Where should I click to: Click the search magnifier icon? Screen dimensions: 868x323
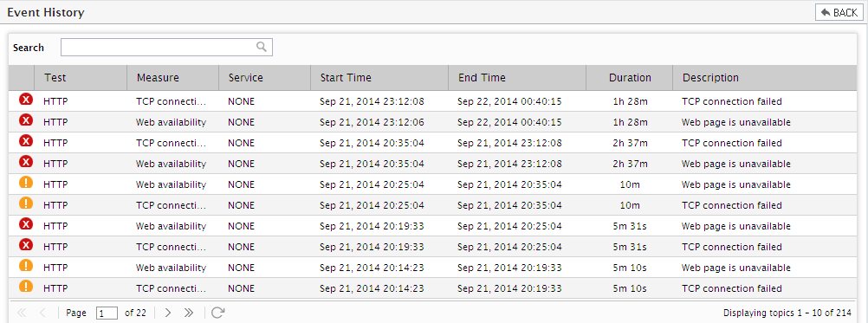click(262, 47)
